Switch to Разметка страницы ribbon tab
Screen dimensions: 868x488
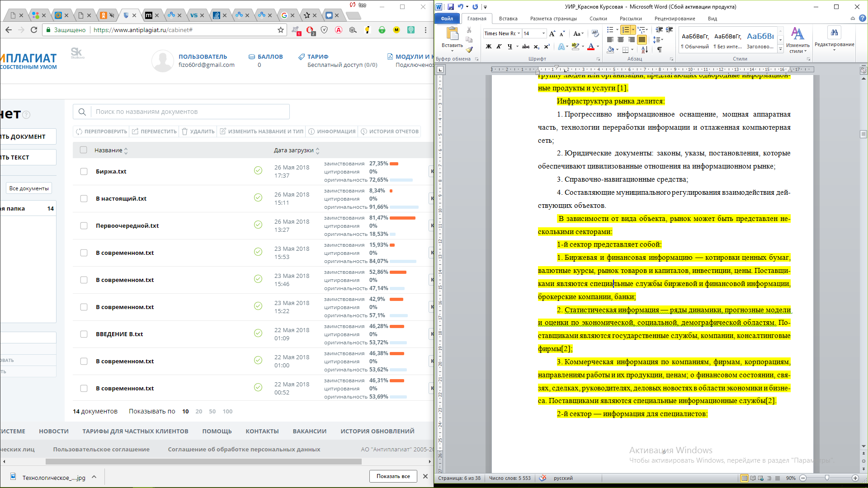[x=553, y=19]
